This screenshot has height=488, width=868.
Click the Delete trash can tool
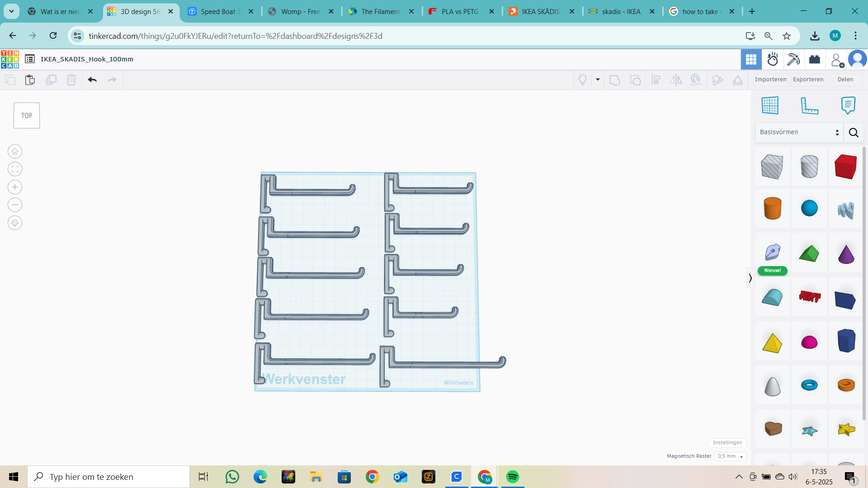tap(71, 80)
